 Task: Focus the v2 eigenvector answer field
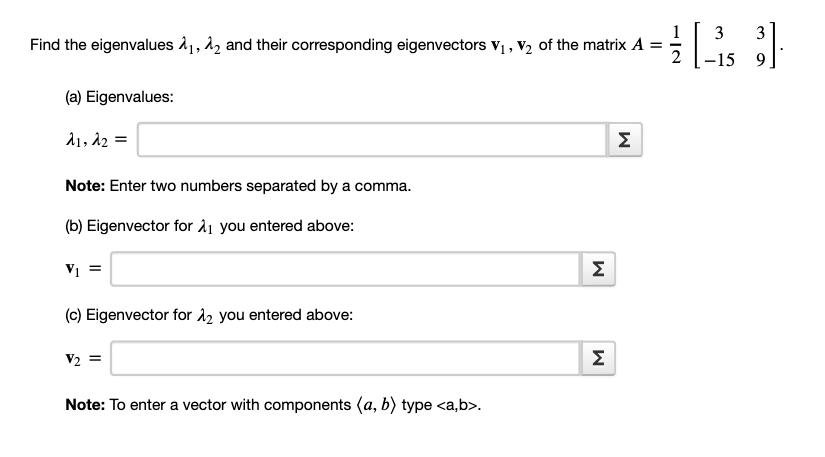point(345,358)
